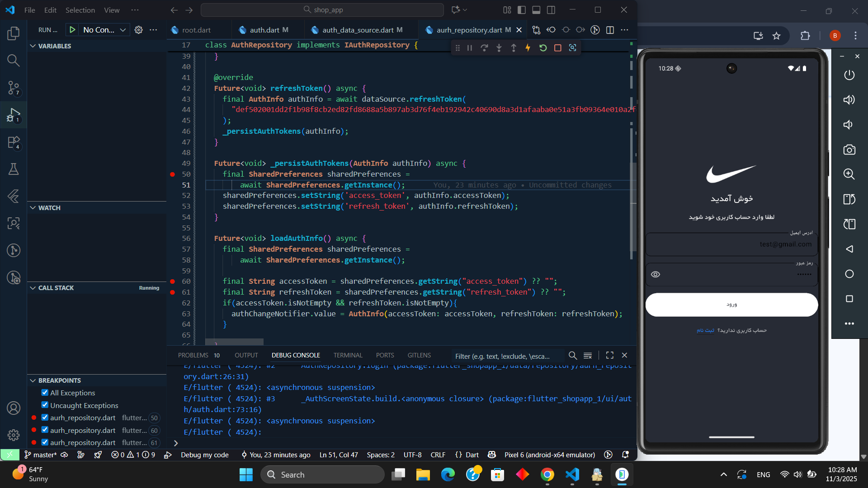868x488 pixels.
Task: Open the Source Control view
Action: (14, 88)
